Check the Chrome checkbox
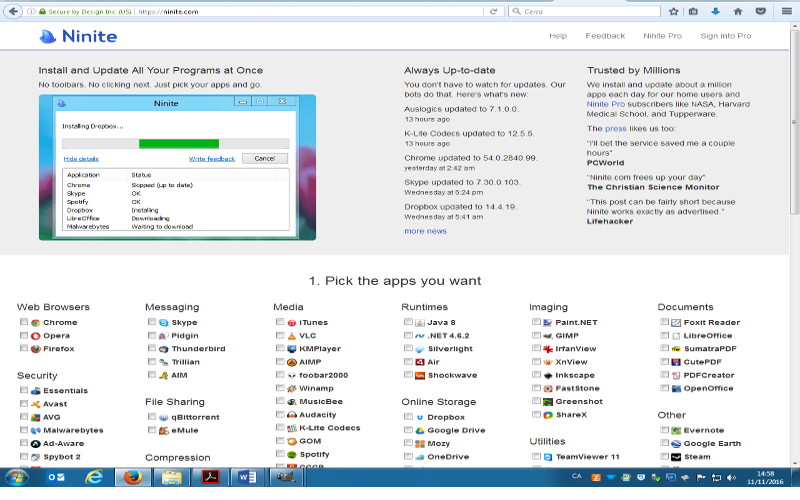The height and width of the screenshot is (500, 800). [24, 323]
